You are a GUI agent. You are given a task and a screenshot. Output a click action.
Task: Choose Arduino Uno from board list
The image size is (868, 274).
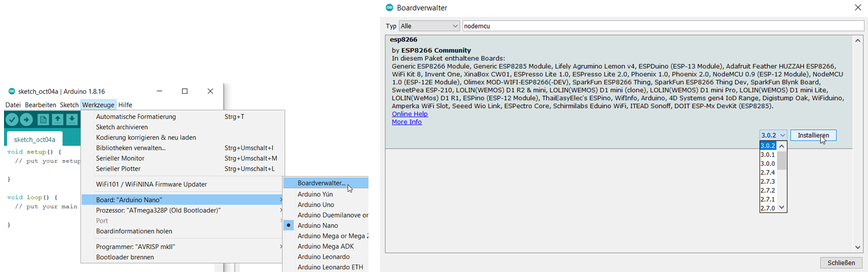click(x=315, y=205)
